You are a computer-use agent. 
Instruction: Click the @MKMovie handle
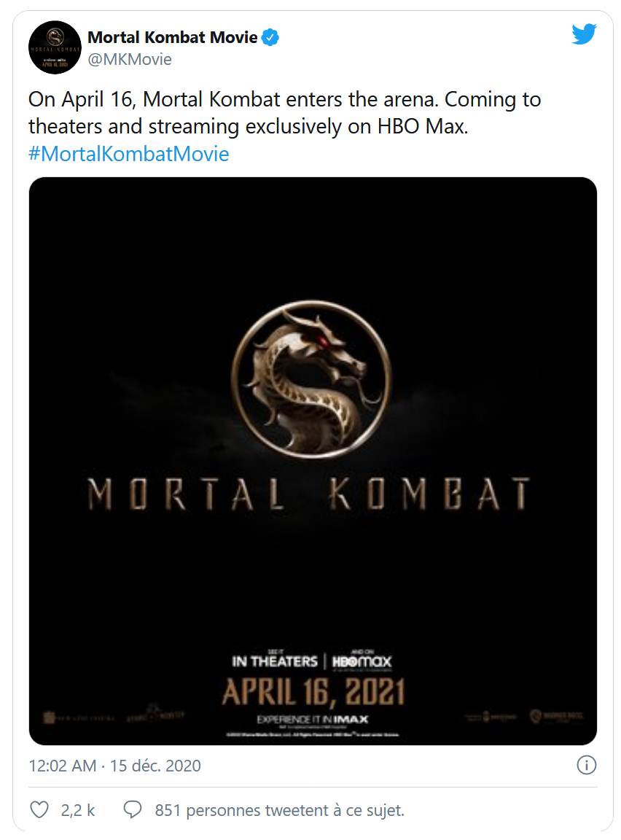pyautogui.click(x=130, y=60)
